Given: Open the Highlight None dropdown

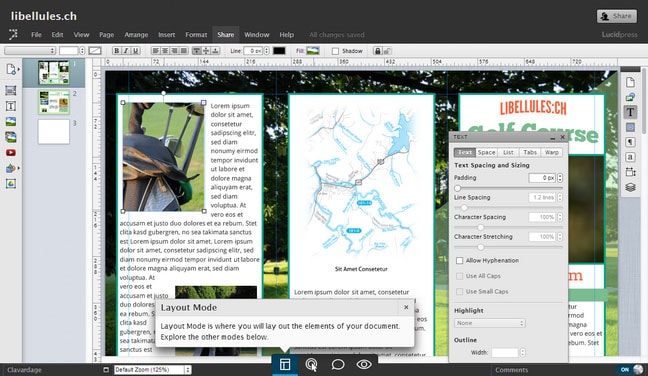Looking at the screenshot, I should pyautogui.click(x=490, y=323).
